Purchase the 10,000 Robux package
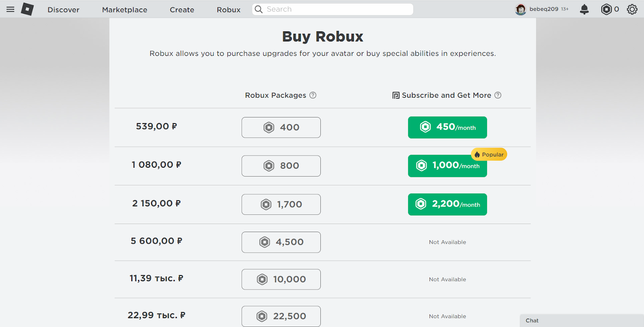Screen dimensions: 644x327 [281, 280]
